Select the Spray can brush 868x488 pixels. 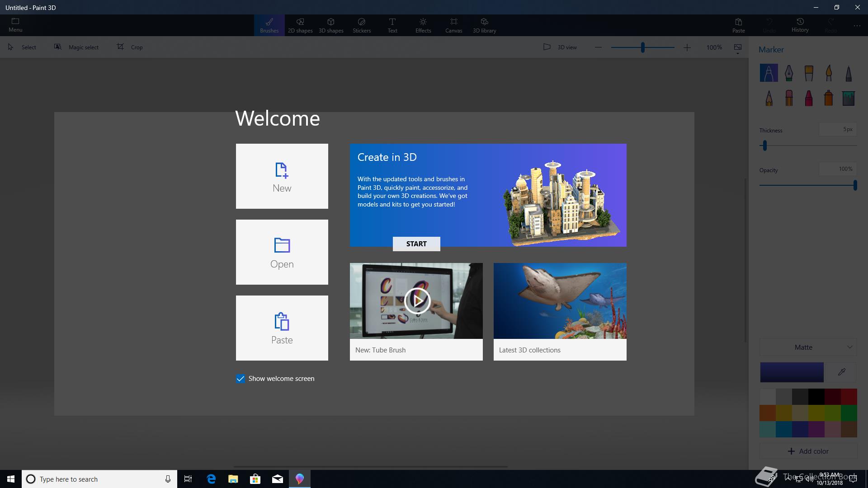[828, 98]
